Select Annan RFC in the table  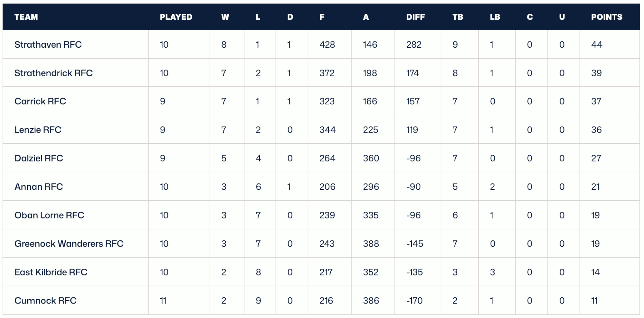tap(39, 187)
